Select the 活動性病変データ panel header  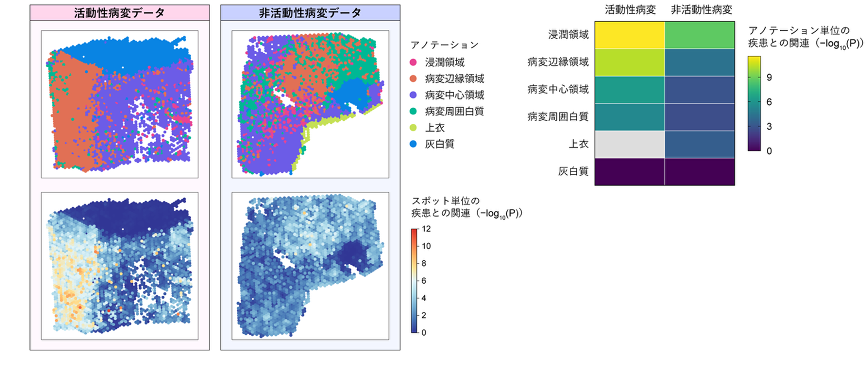(119, 13)
